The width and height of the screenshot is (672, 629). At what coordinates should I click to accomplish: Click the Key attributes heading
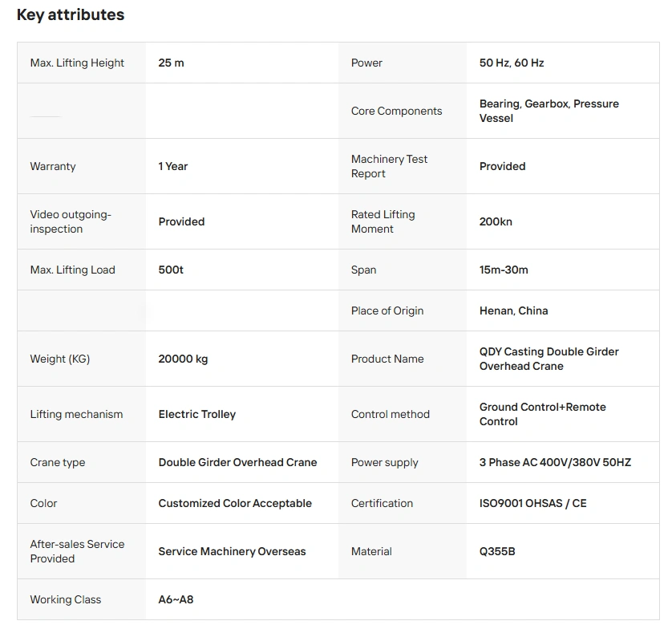pyautogui.click(x=71, y=14)
